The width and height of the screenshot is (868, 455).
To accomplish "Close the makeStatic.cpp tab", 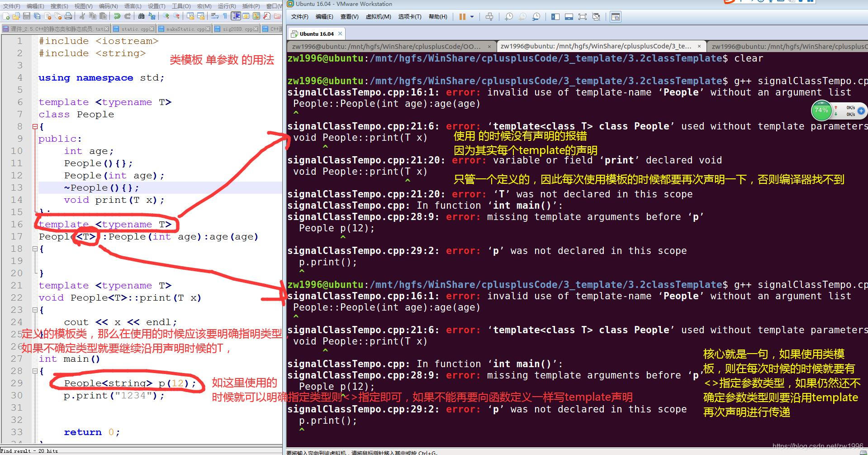I will point(208,29).
